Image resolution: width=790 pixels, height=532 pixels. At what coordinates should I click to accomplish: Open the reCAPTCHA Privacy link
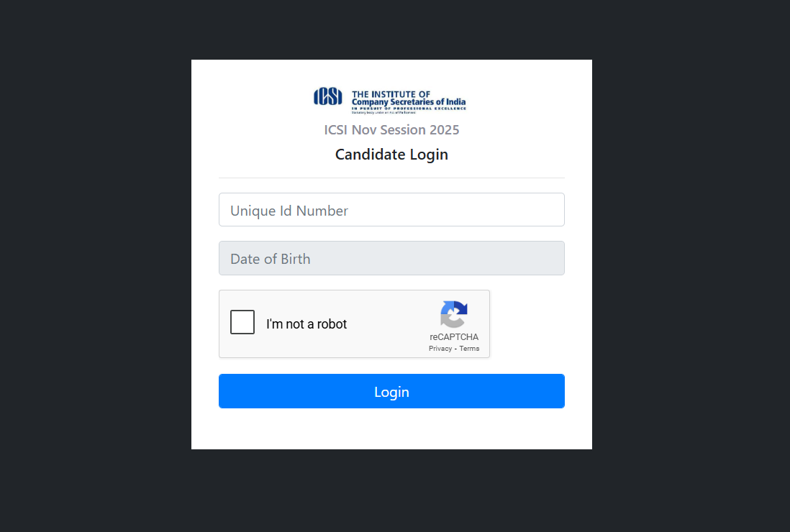coord(440,349)
